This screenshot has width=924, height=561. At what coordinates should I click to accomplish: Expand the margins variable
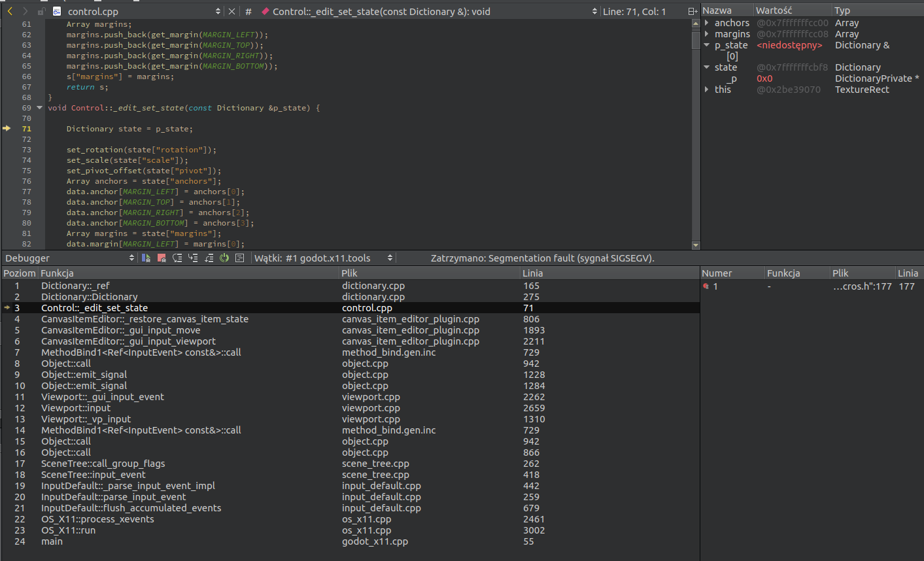point(707,34)
